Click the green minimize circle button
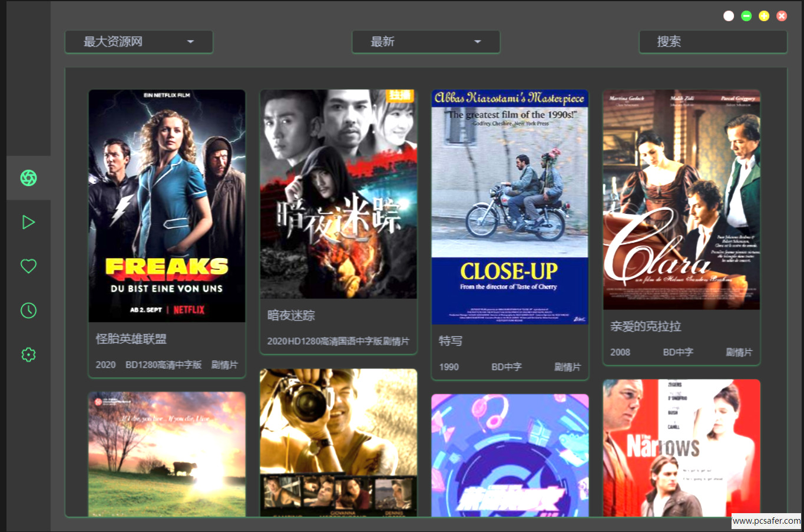This screenshot has height=532, width=804. (x=746, y=16)
